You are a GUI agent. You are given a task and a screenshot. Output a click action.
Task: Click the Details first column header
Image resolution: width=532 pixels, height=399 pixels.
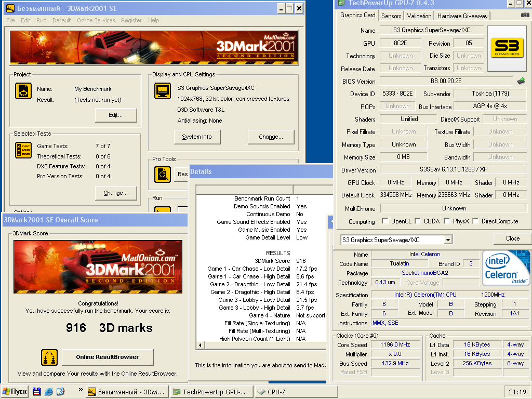pos(245,190)
